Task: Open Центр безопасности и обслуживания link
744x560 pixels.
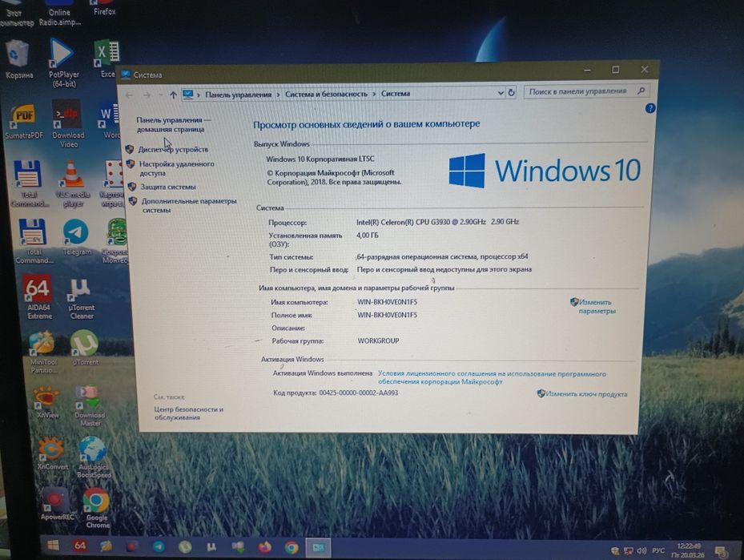Action: (188, 413)
